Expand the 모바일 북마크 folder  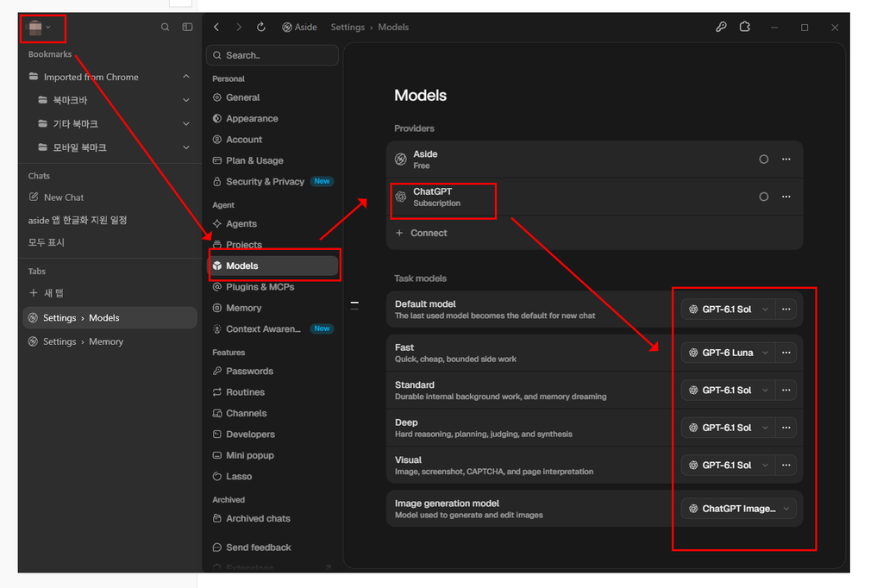pos(186,147)
